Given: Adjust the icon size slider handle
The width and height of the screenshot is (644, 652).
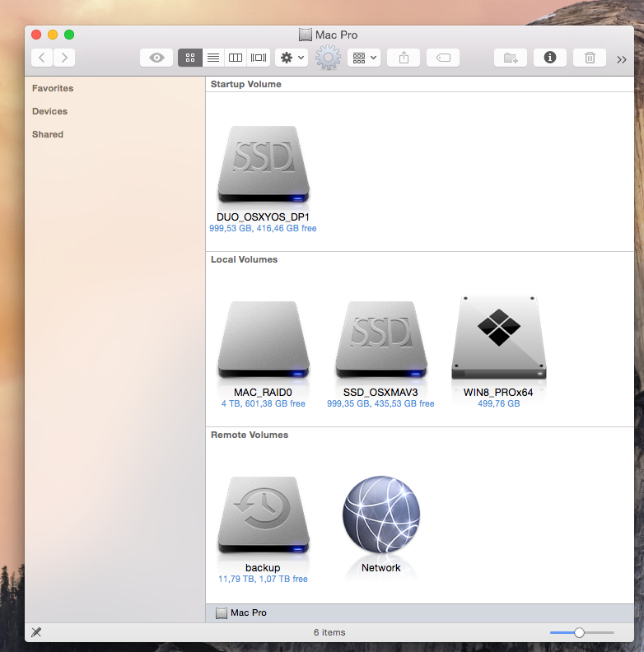Looking at the screenshot, I should pos(579,633).
